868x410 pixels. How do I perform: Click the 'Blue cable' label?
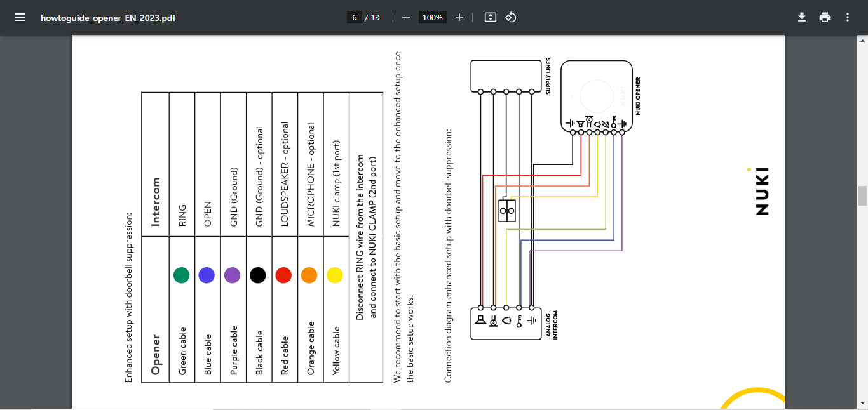coord(208,354)
